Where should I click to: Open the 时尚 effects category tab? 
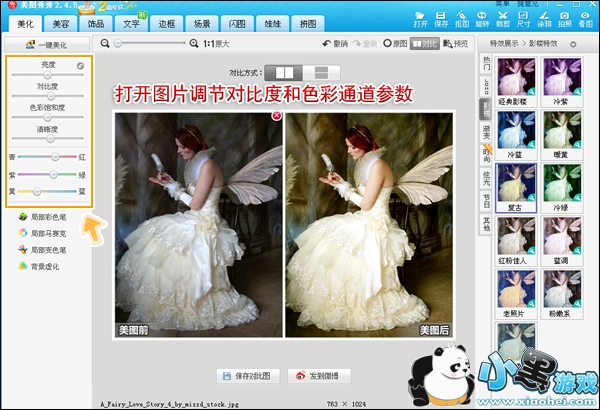pos(486,155)
